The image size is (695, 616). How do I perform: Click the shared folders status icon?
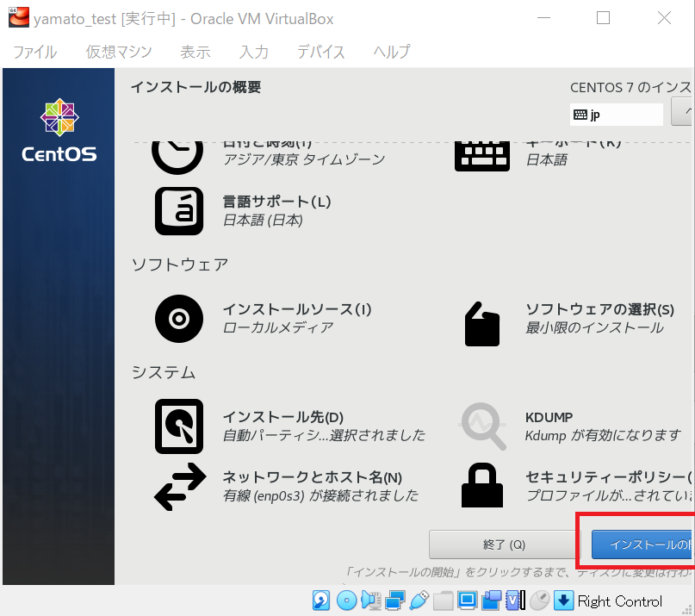pyautogui.click(x=444, y=600)
